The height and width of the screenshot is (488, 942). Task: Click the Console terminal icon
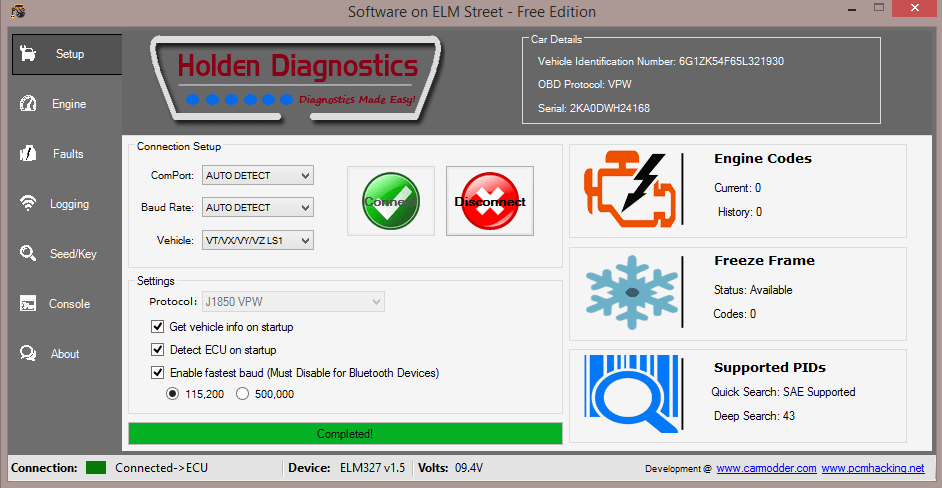tap(28, 303)
